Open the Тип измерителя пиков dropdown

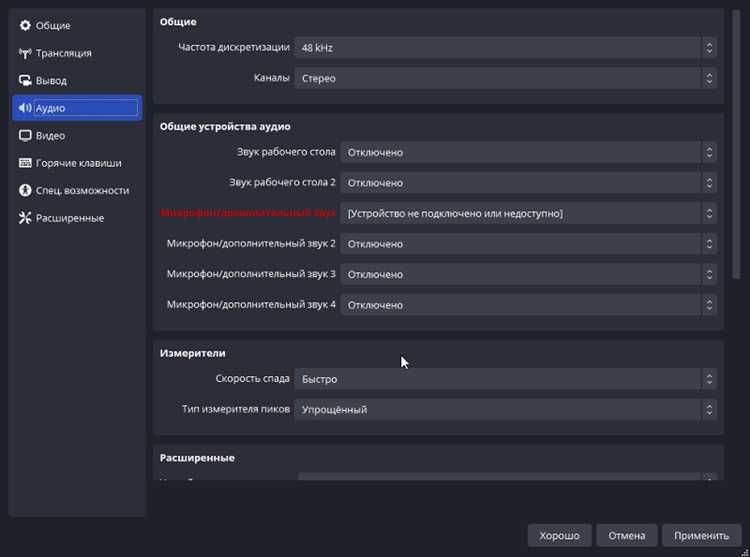click(506, 410)
